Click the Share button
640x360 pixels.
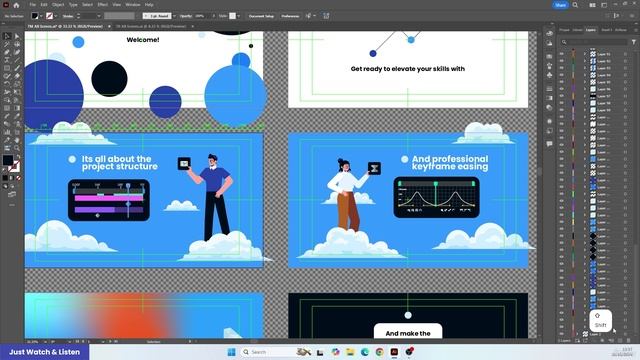click(x=560, y=5)
